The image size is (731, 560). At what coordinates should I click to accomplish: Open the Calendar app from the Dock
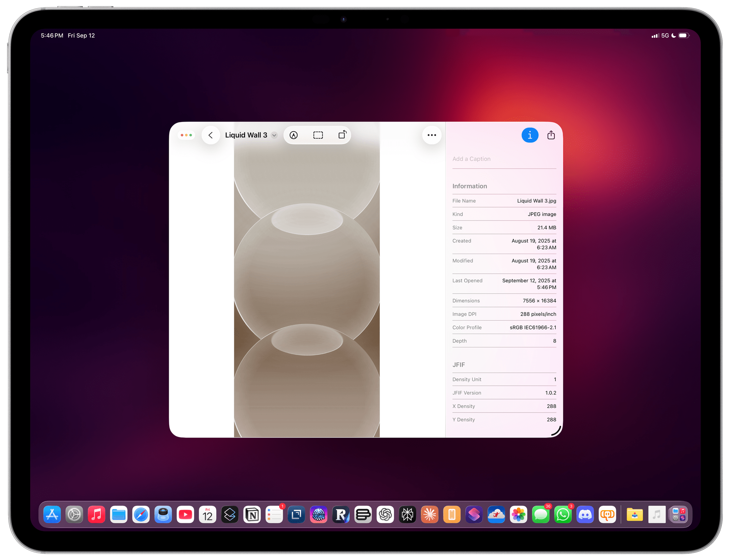[x=208, y=515]
